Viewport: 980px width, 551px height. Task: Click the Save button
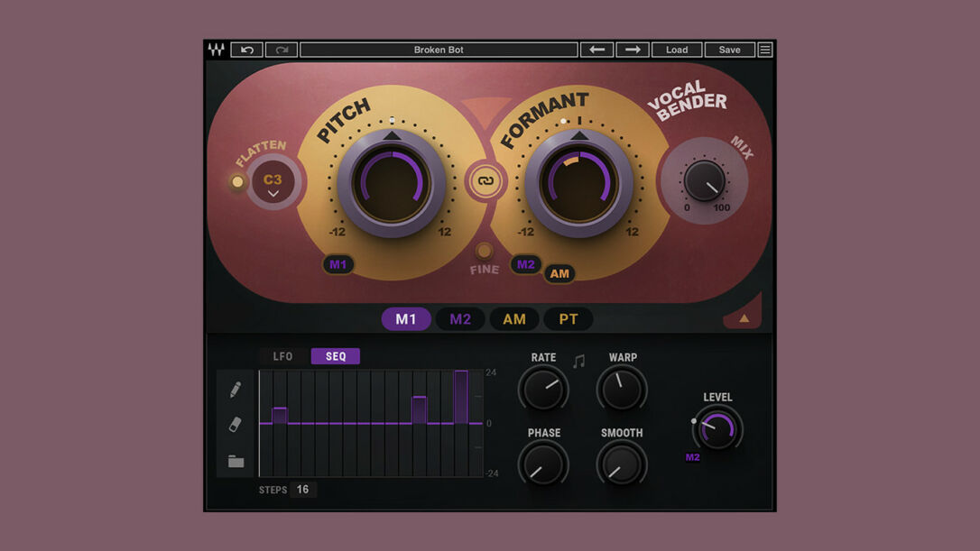point(730,50)
